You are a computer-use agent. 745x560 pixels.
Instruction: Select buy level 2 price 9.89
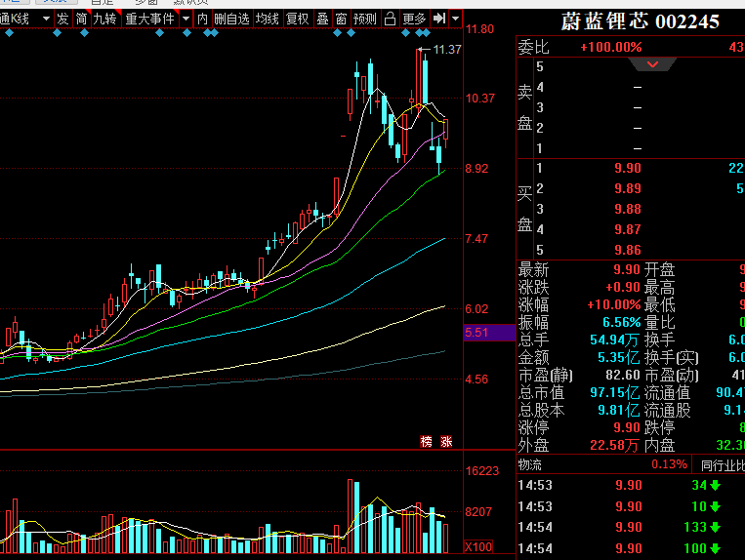[628, 188]
